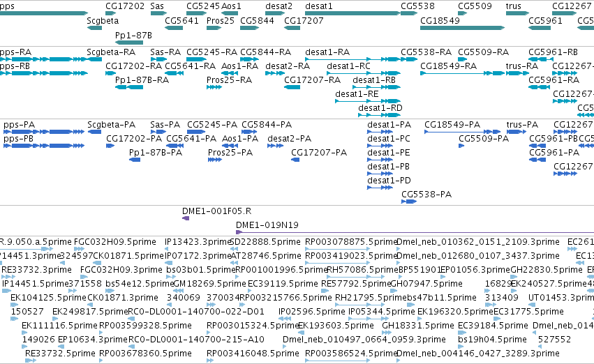The image size is (594, 364).
Task: Select the EP10634.3prime EST
Action: 60,347
